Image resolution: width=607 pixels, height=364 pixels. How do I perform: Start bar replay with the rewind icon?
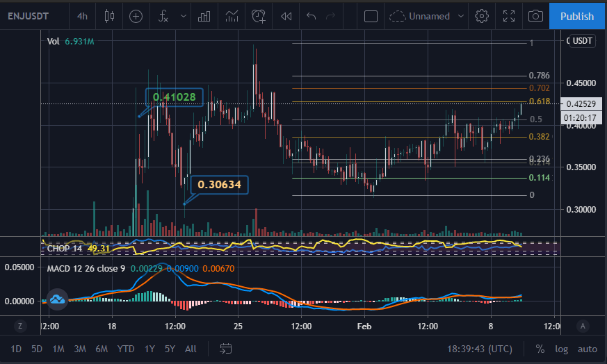click(x=286, y=16)
